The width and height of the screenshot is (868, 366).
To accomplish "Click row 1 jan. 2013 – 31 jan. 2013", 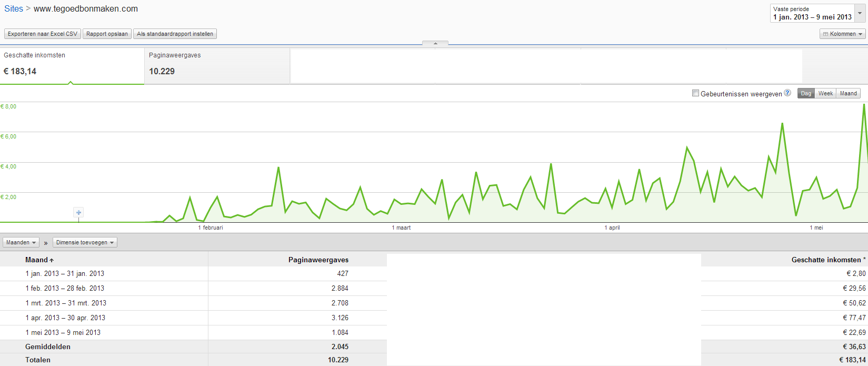I will coord(434,273).
